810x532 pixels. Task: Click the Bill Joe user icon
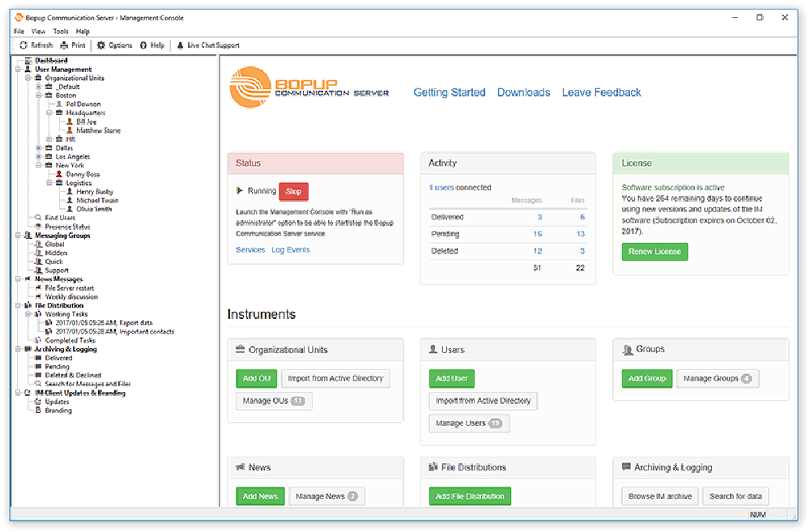tap(70, 121)
